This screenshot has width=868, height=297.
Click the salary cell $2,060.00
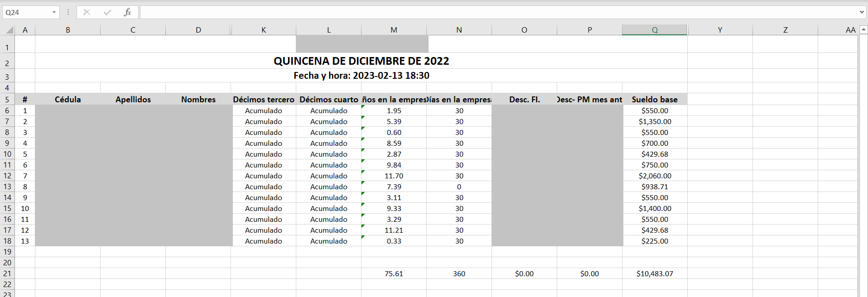(x=655, y=176)
